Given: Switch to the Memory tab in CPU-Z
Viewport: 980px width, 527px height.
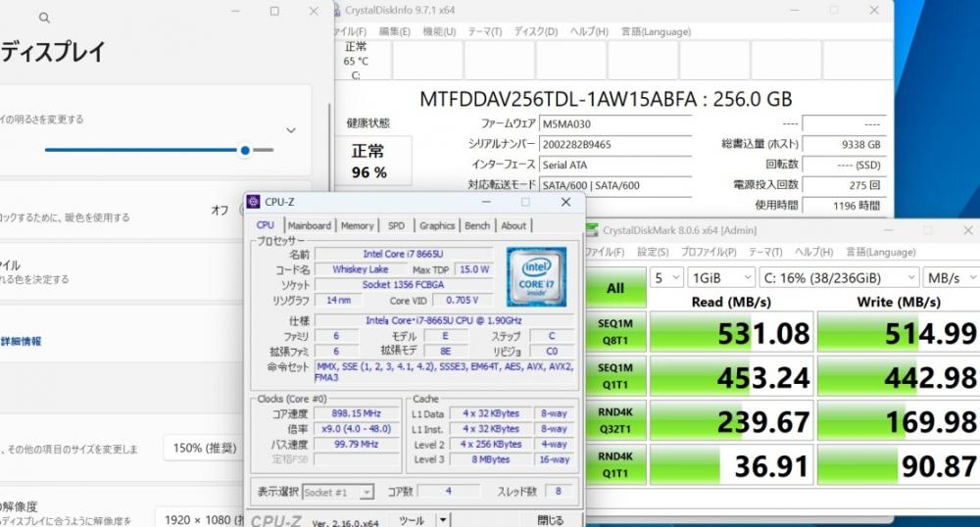Looking at the screenshot, I should pyautogui.click(x=357, y=225).
